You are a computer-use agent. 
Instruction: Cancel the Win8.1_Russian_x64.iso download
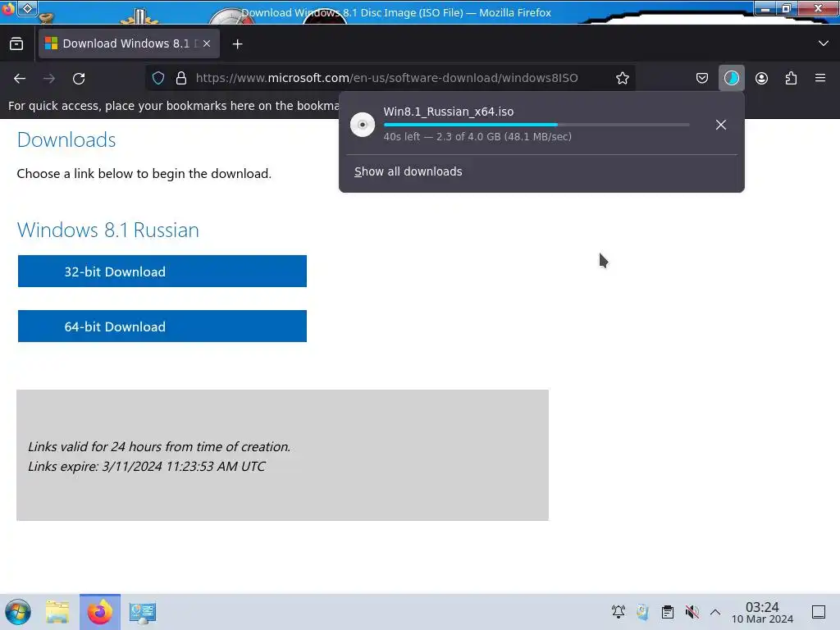(x=720, y=125)
